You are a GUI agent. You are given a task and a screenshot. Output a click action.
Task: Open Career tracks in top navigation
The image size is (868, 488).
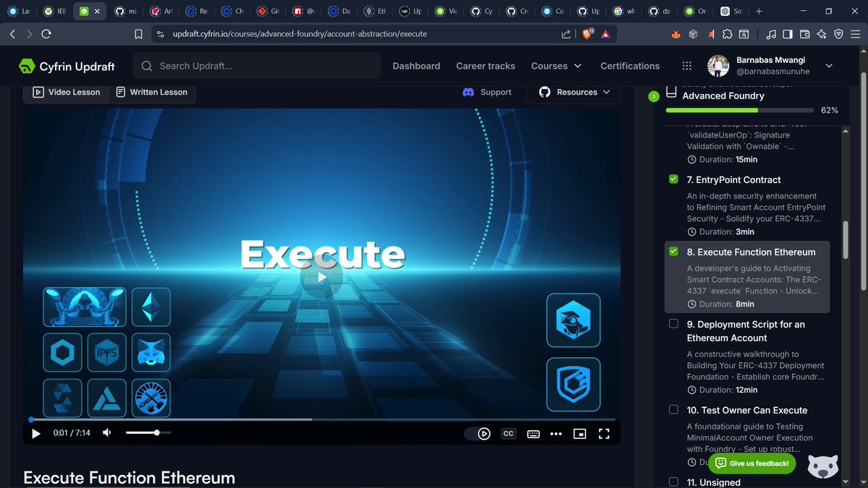click(485, 66)
